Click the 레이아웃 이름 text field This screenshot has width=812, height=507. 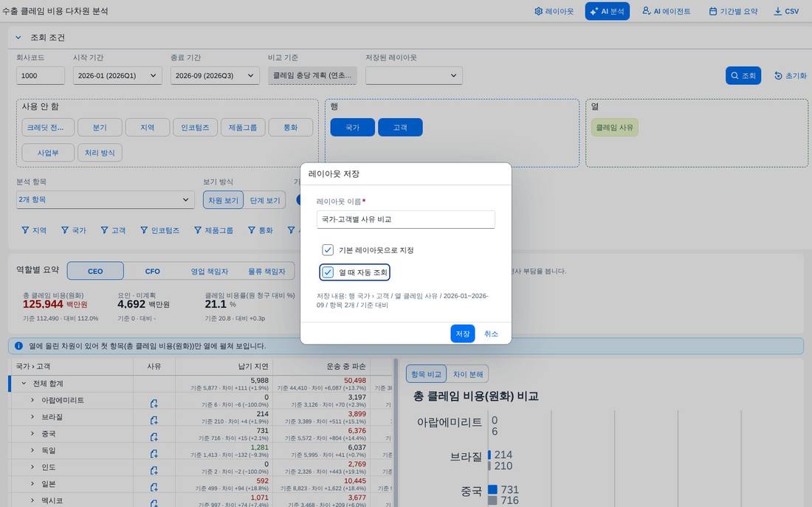click(406, 219)
